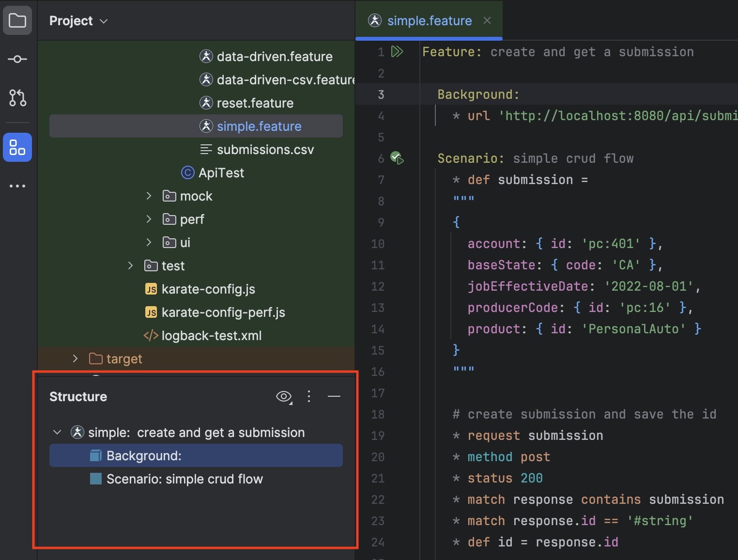The width and height of the screenshot is (738, 560).
Task: Open the Pull Requests tool window icon
Action: pyautogui.click(x=17, y=98)
